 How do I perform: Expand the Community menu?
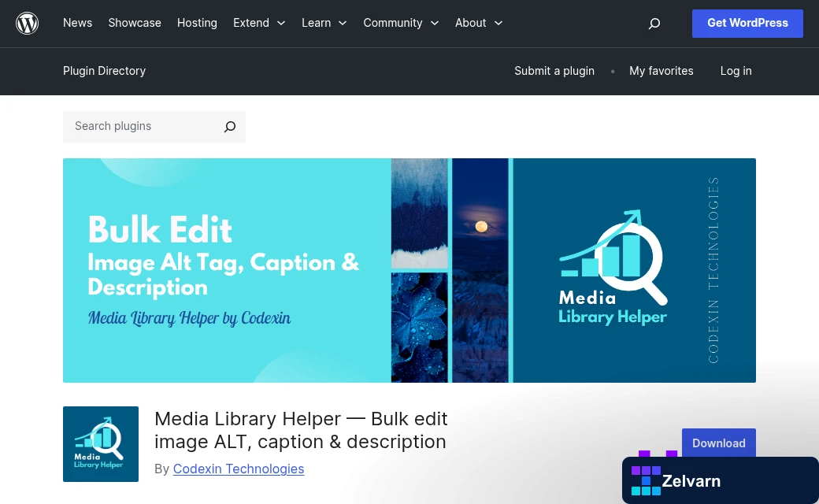coord(401,23)
